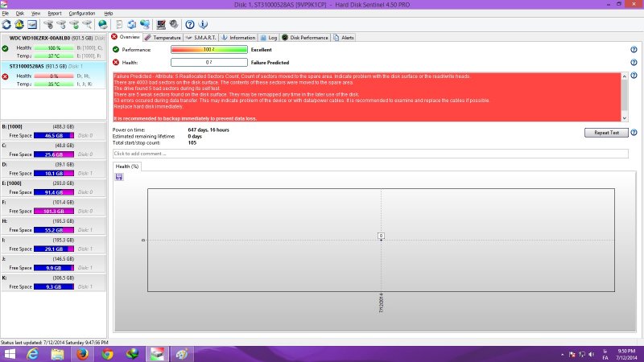Click the green check icon beside Performance

(x=116, y=50)
